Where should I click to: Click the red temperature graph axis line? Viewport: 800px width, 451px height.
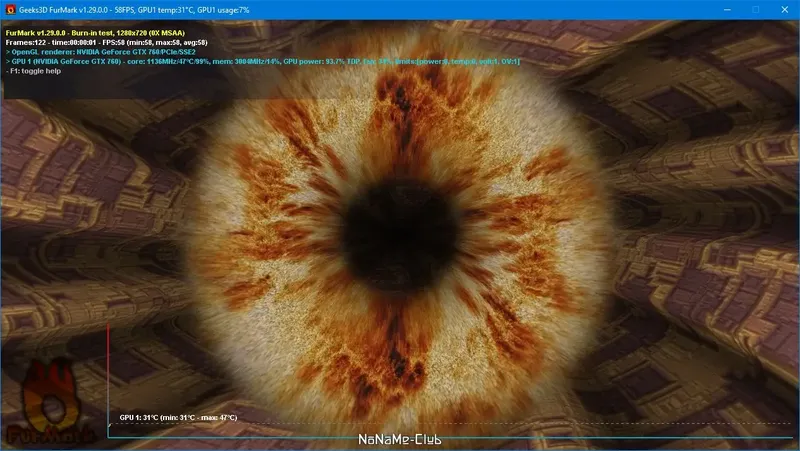tap(108, 380)
